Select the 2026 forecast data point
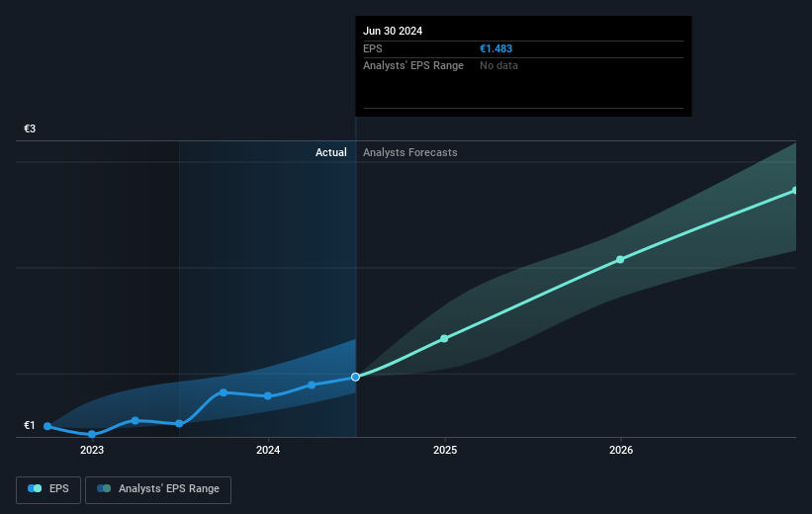The image size is (812, 514). point(620,259)
